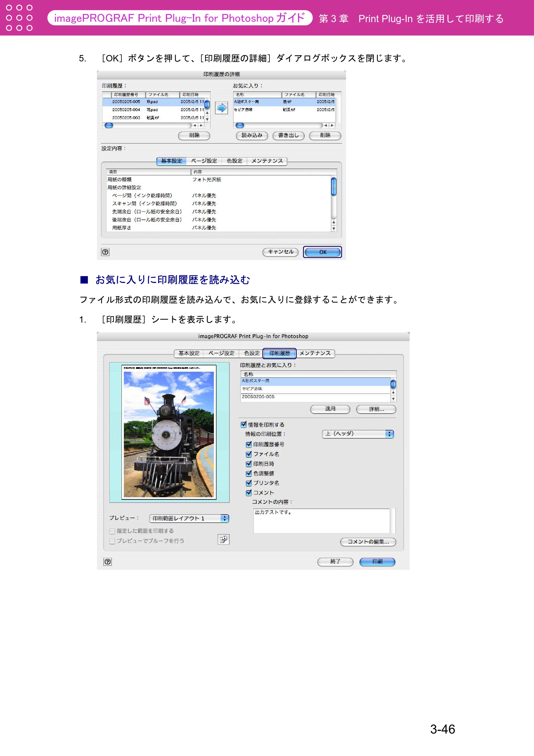This screenshot has width=534, height=756.
Task: Click the キャンセル button
Action: coord(281,252)
